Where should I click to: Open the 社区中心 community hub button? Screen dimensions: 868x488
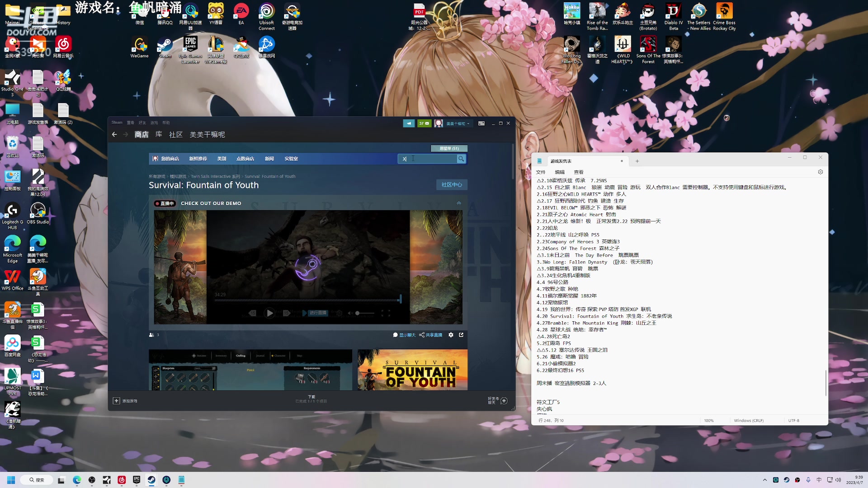click(x=452, y=185)
